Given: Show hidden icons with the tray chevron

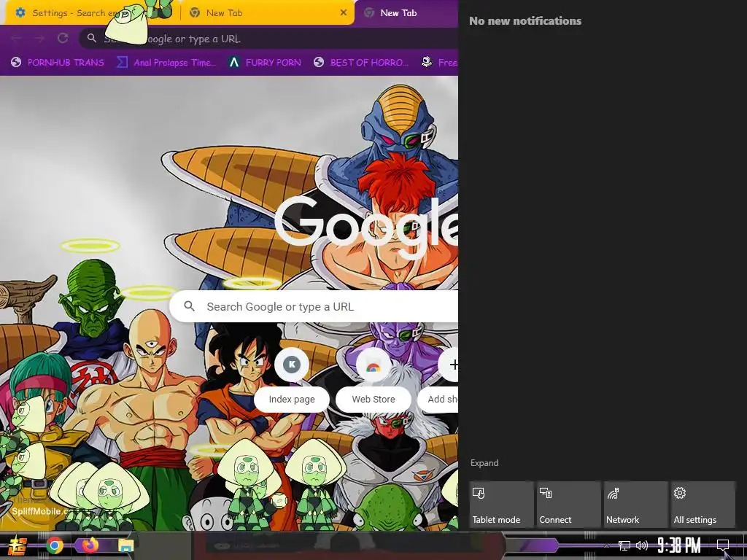Looking at the screenshot, I should (x=606, y=545).
